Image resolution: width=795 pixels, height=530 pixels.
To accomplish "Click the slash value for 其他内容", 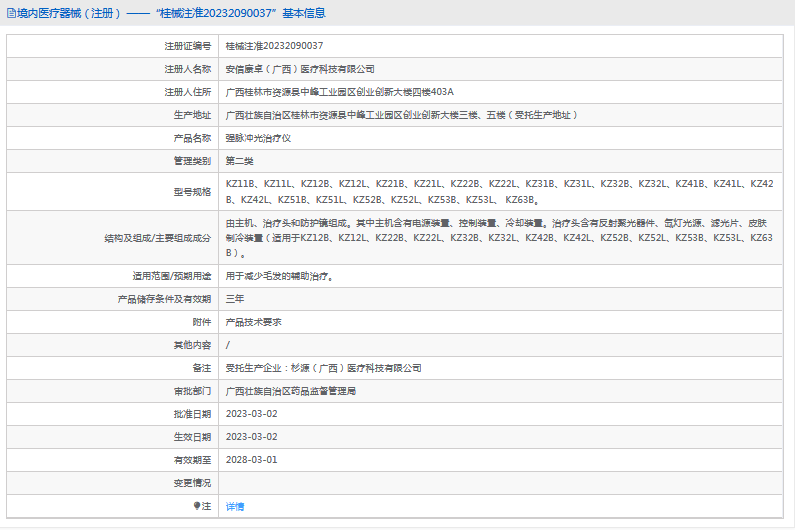I will coord(228,345).
